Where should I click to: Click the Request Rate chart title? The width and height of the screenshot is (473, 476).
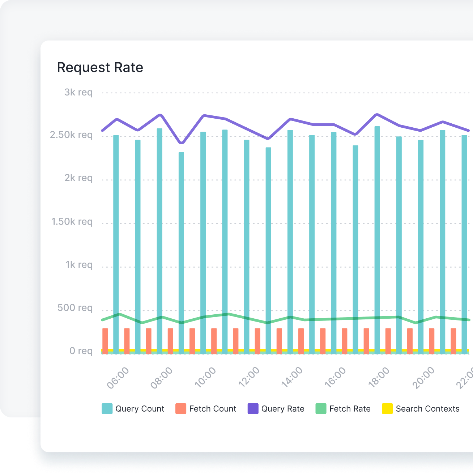click(x=100, y=68)
